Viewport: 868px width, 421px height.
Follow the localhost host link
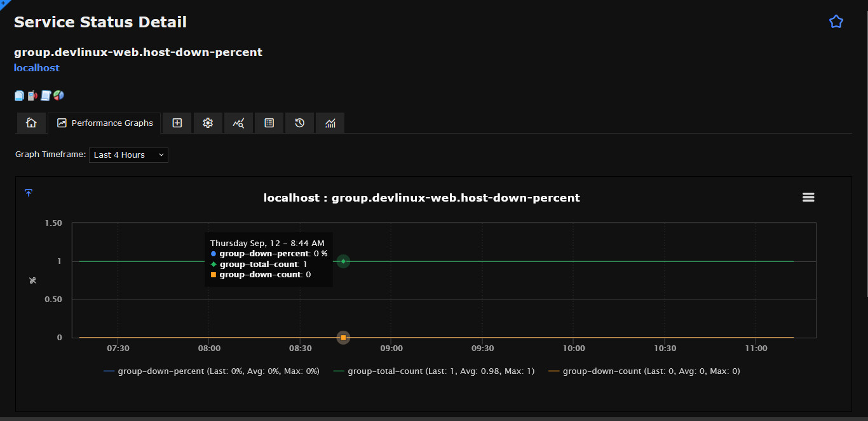tap(37, 67)
